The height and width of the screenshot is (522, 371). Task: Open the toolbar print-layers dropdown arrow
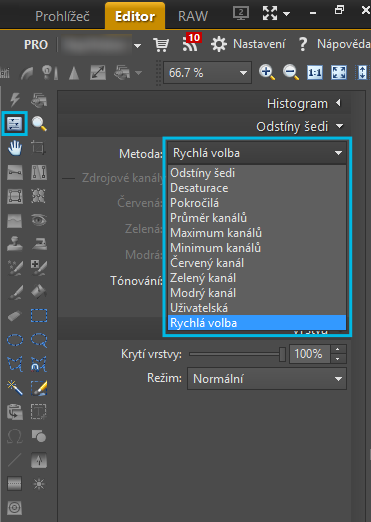click(x=138, y=72)
